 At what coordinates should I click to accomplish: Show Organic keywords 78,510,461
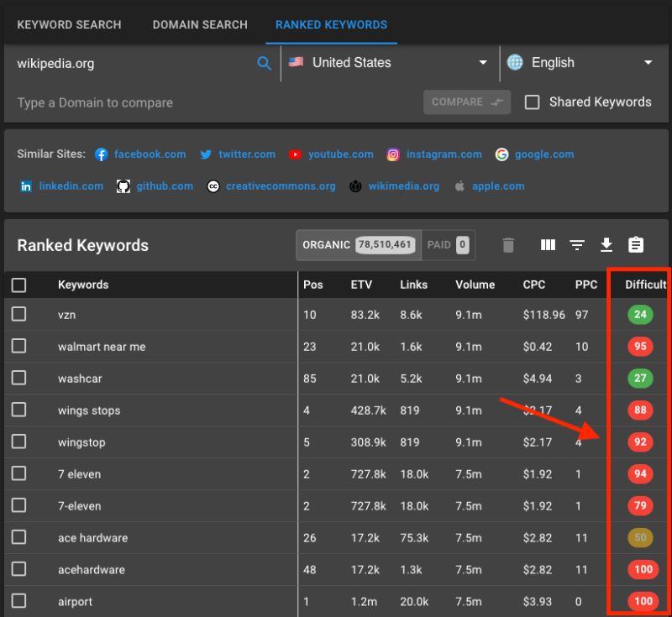tap(359, 245)
